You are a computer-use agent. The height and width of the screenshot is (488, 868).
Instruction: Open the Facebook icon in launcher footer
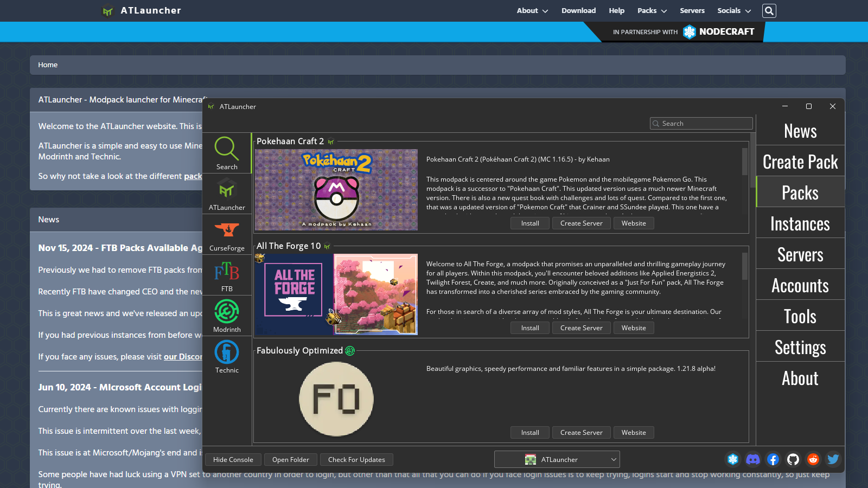pos(773,459)
